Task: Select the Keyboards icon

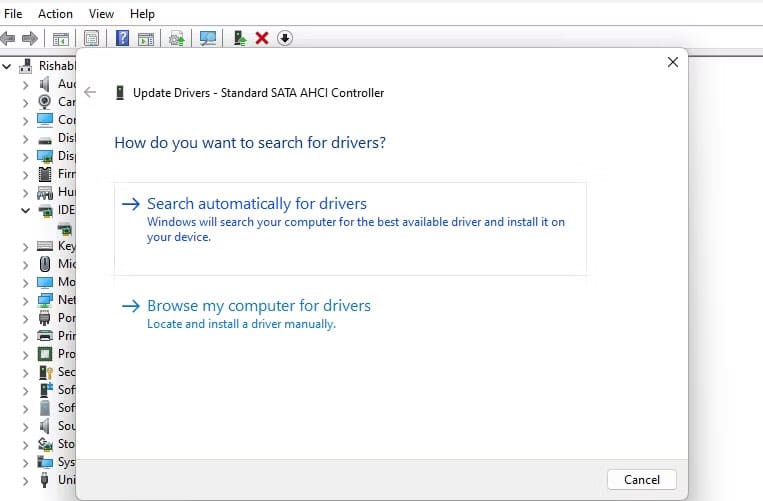Action: [x=45, y=246]
